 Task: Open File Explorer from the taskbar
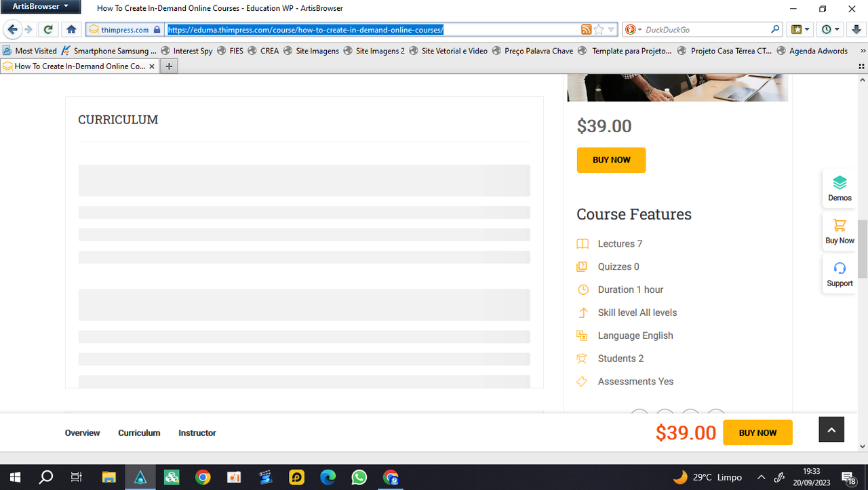108,477
